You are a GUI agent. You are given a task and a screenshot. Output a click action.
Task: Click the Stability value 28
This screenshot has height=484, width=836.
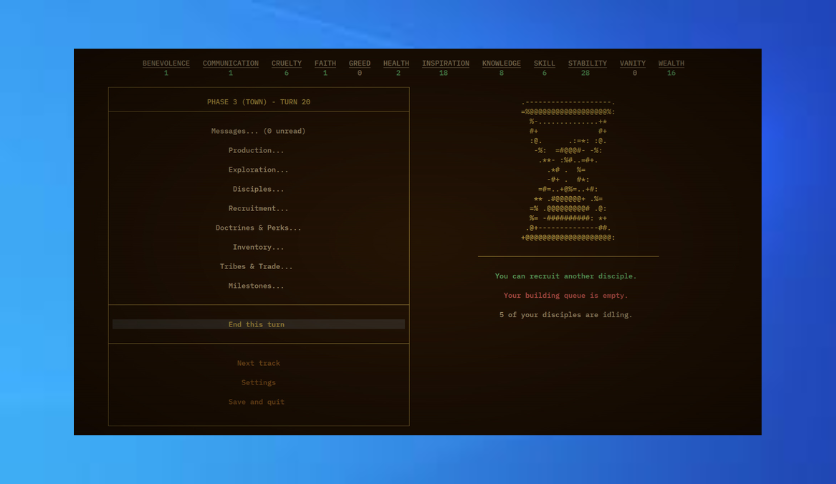[x=585, y=74]
